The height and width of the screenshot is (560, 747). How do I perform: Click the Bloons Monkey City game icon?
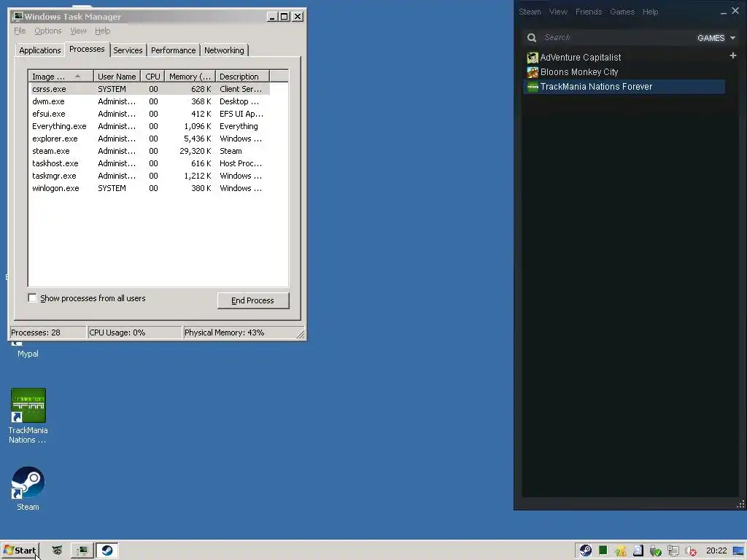532,72
